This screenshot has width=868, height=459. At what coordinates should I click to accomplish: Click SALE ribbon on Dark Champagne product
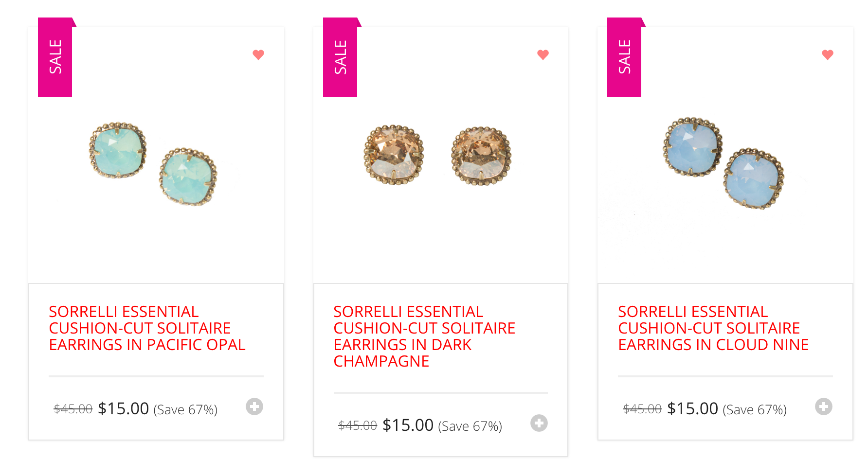tap(340, 57)
